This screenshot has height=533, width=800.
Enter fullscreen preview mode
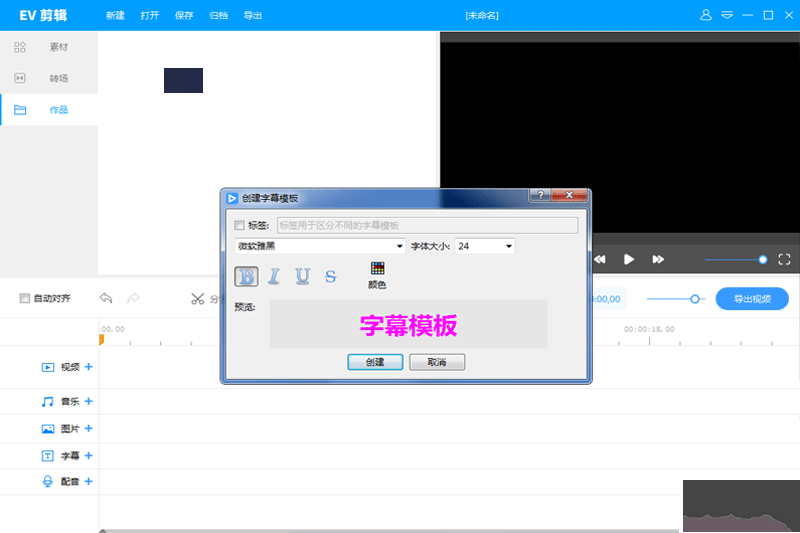click(784, 260)
